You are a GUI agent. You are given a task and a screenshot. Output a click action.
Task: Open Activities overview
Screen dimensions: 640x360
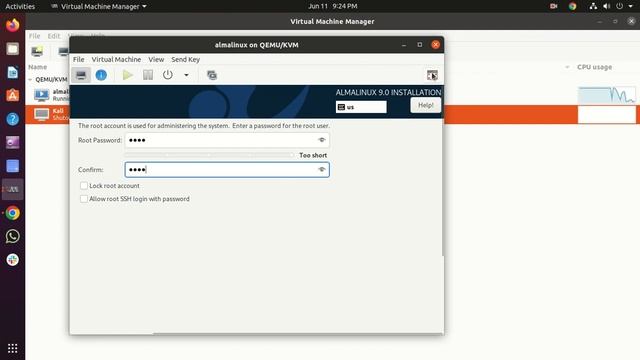point(20,6)
